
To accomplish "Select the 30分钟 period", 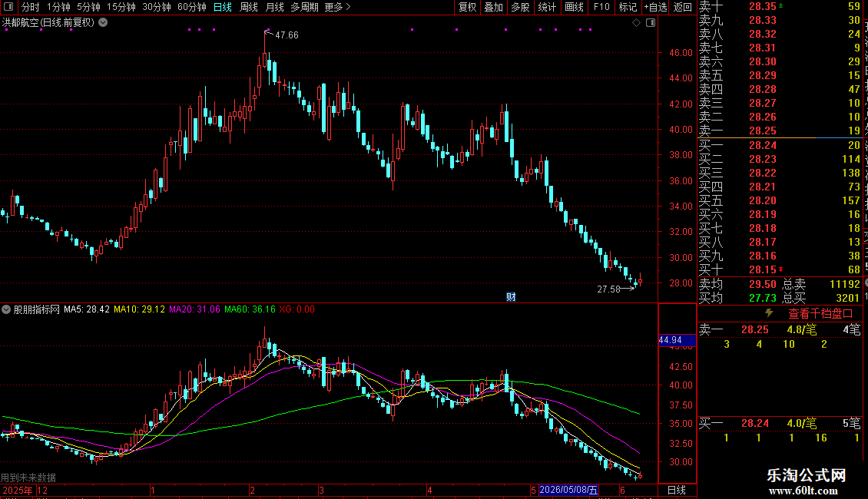I will coord(157,7).
